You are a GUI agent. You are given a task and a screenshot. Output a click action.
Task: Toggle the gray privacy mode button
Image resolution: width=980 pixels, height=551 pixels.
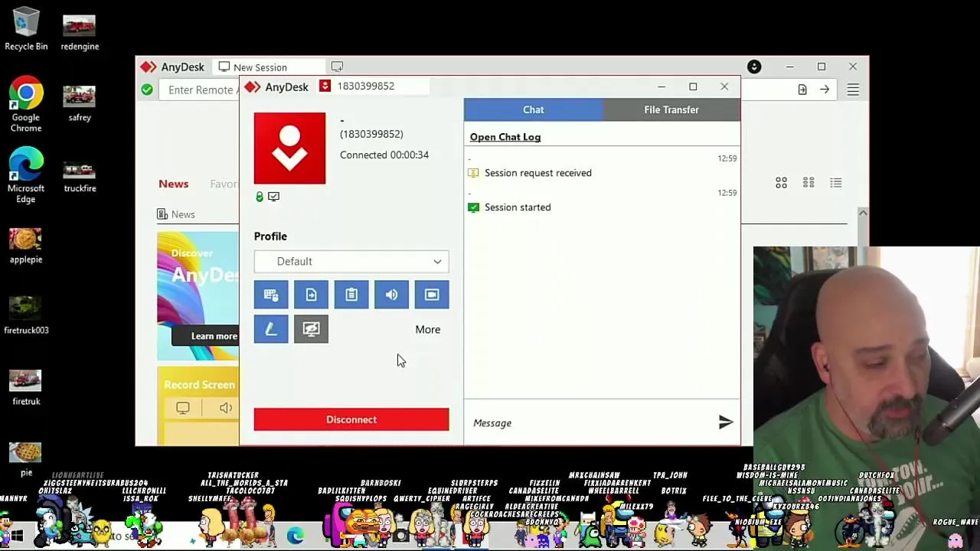click(311, 329)
